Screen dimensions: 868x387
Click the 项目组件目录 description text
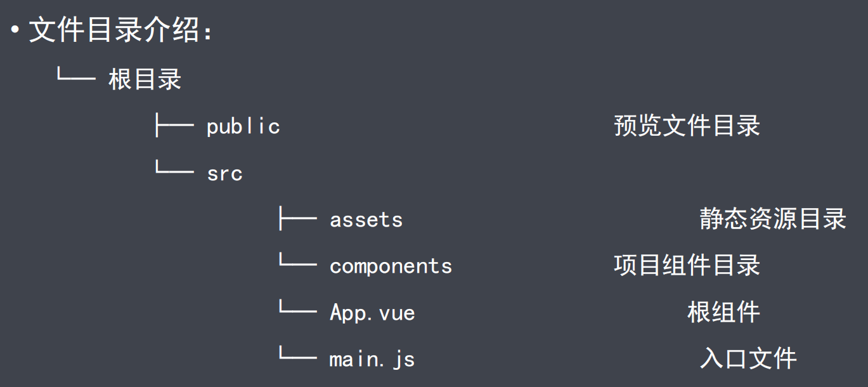[687, 265]
